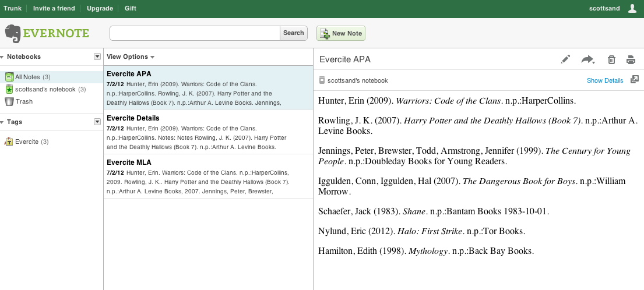Click the Evernote elephant logo
The height and width of the screenshot is (290, 644).
(13, 33)
